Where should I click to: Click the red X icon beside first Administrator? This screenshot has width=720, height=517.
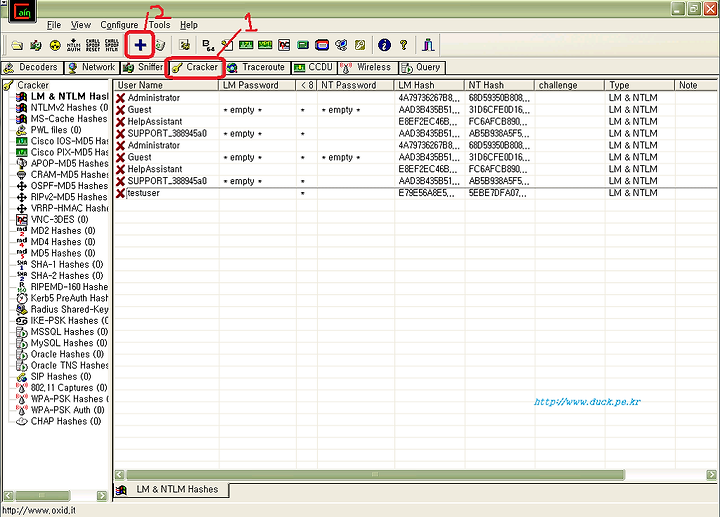(x=120, y=98)
